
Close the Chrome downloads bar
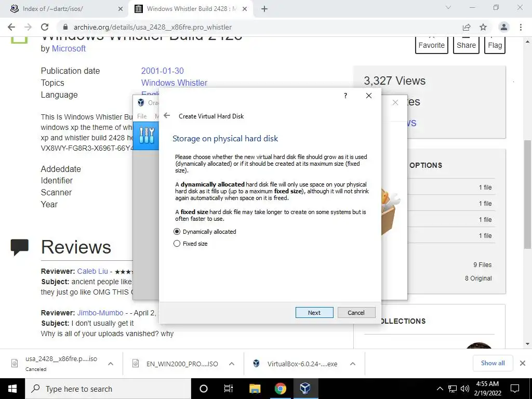pos(523,363)
